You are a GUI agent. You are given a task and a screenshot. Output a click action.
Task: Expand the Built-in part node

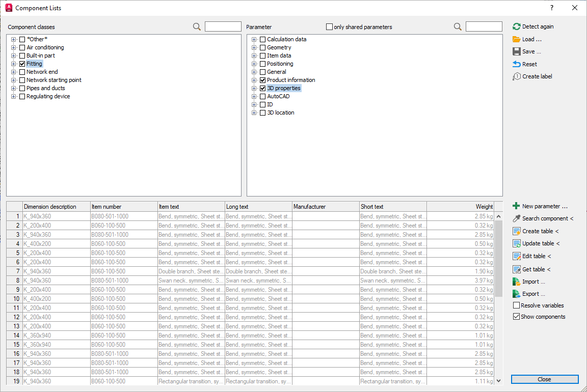click(13, 55)
